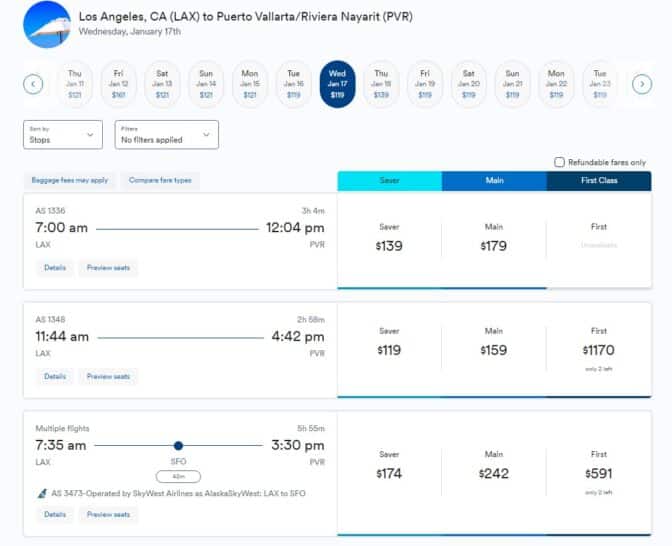The height and width of the screenshot is (546, 672).
Task: Choose Main $242 fare on SFO connection
Action: (x=494, y=472)
